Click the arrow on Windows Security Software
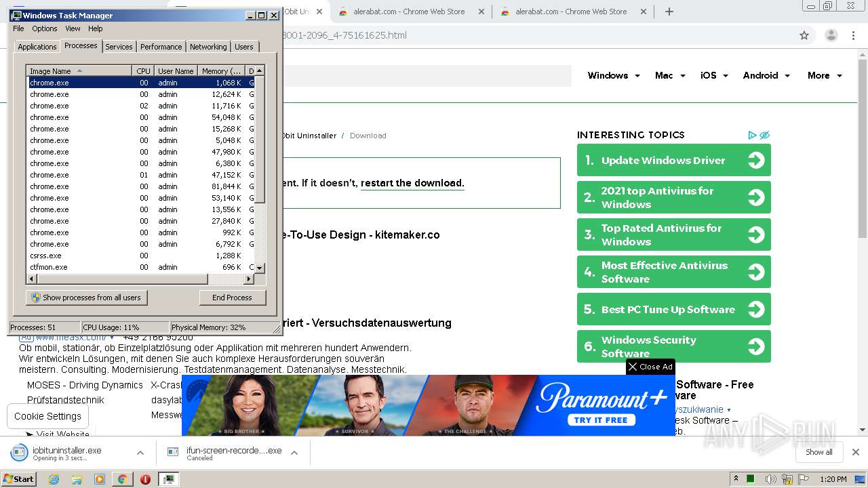The height and width of the screenshot is (488, 868). (x=756, y=346)
